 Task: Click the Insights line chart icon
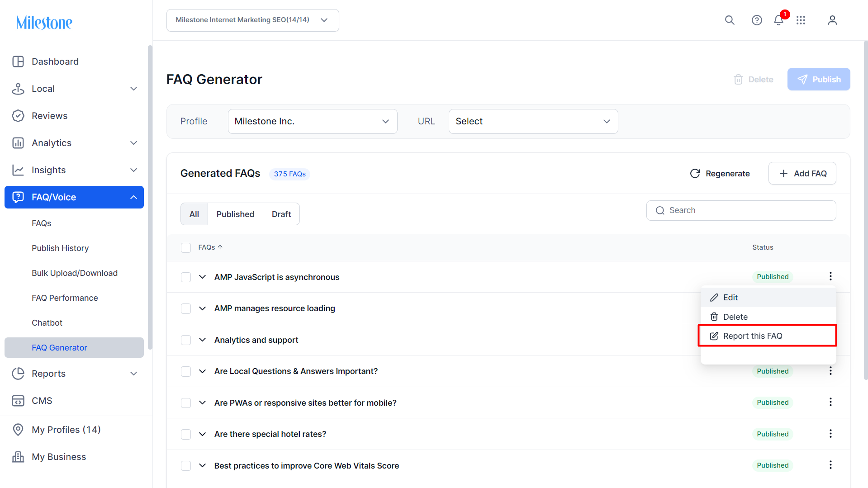coord(18,170)
